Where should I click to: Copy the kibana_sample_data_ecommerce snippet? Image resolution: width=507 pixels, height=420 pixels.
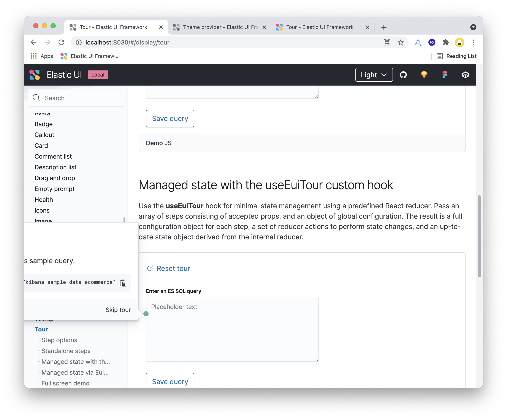[x=123, y=283]
